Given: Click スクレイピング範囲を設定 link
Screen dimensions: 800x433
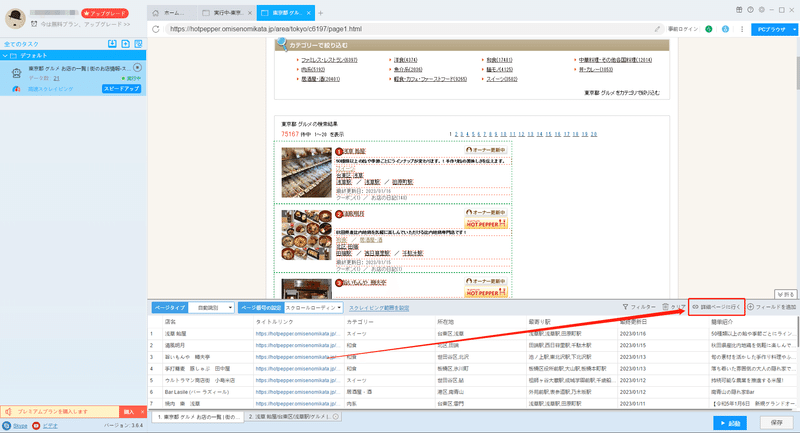Looking at the screenshot, I should click(379, 308).
